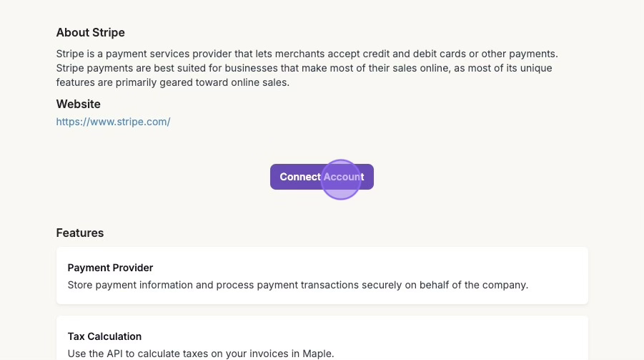Image resolution: width=644 pixels, height=360 pixels.
Task: Click the Payment Provider description text
Action: [297, 285]
